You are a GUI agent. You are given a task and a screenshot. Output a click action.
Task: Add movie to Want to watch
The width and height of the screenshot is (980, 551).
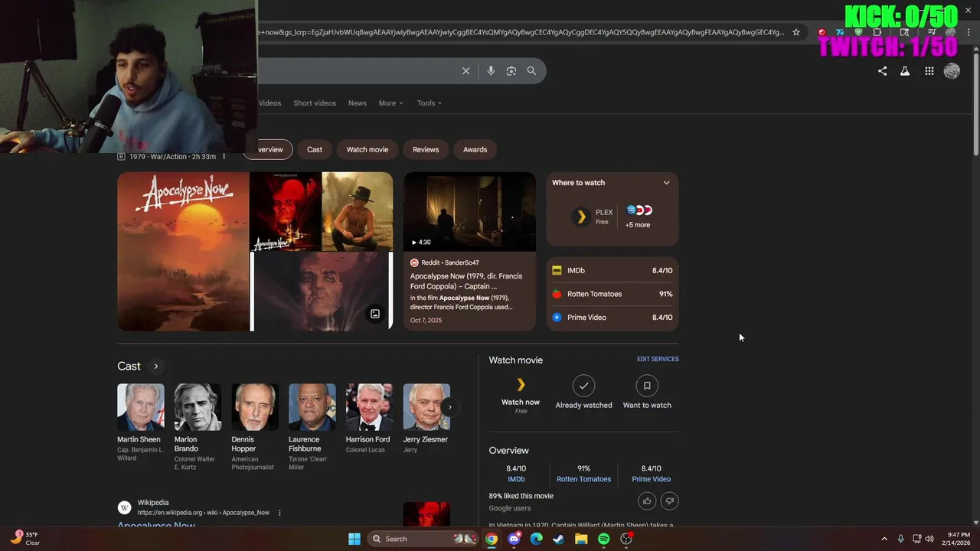[647, 393]
